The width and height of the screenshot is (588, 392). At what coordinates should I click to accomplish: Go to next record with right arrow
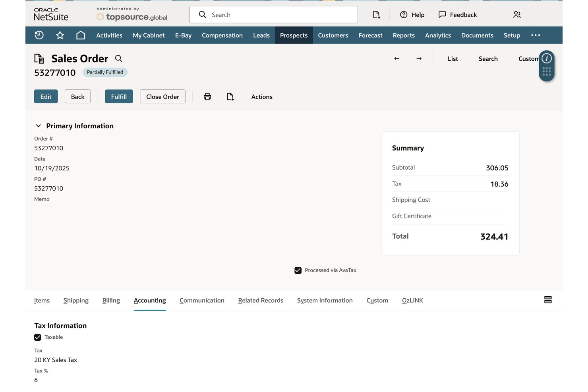click(419, 58)
